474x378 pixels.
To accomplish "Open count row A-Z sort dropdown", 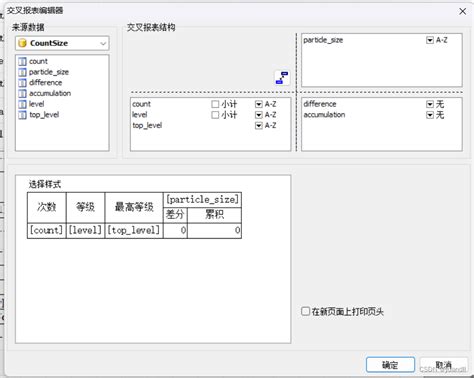I will tap(259, 104).
